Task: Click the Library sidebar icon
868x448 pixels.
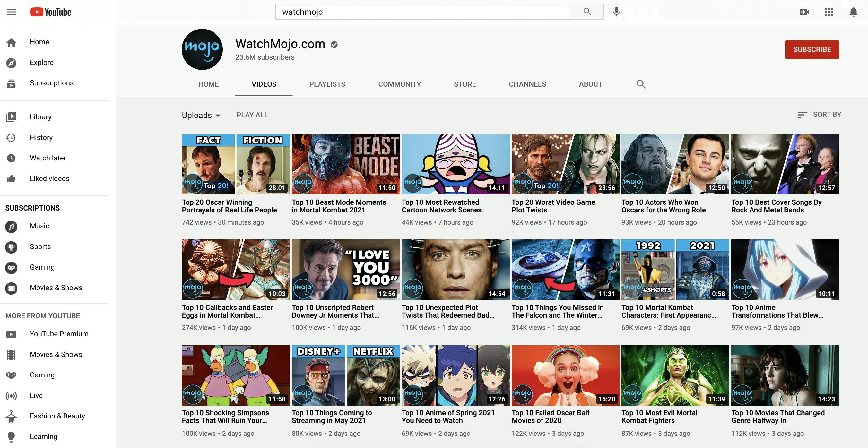Action: [11, 117]
